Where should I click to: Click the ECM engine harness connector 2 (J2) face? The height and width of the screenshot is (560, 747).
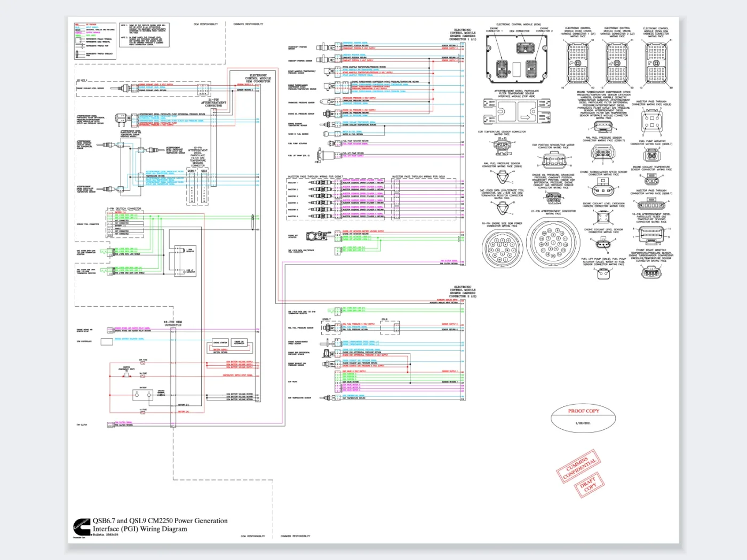617,63
